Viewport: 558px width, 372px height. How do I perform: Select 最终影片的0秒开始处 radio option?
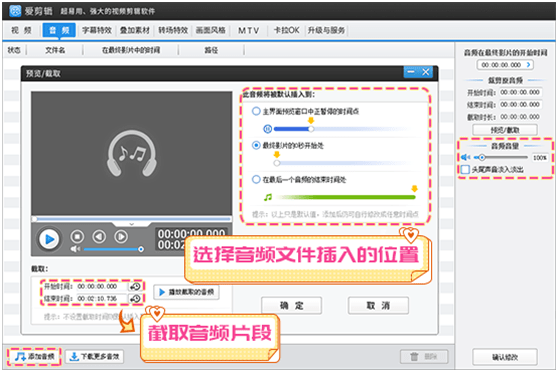[x=256, y=145]
